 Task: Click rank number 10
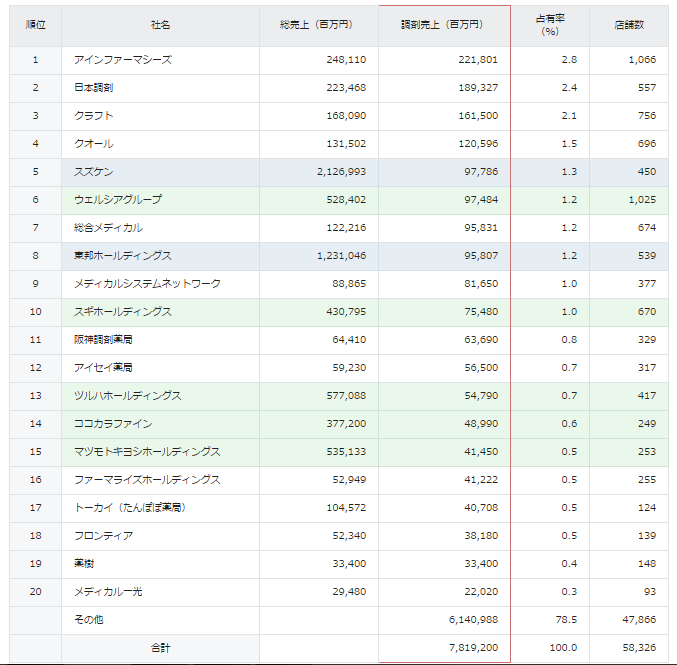35,312
